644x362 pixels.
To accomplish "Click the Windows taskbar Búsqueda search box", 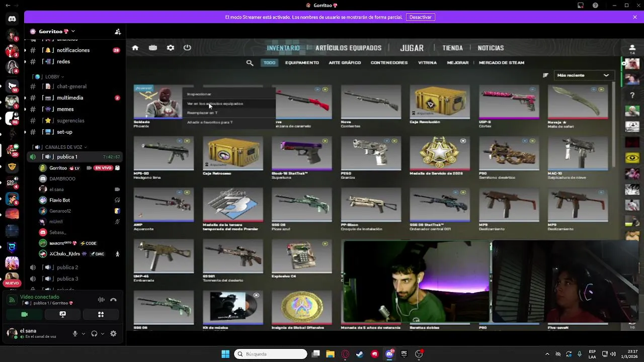I will click(270, 354).
